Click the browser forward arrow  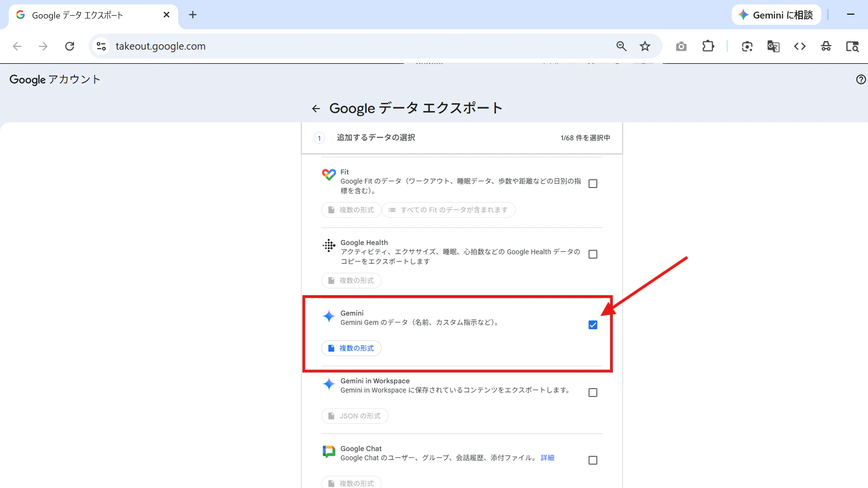(x=43, y=46)
